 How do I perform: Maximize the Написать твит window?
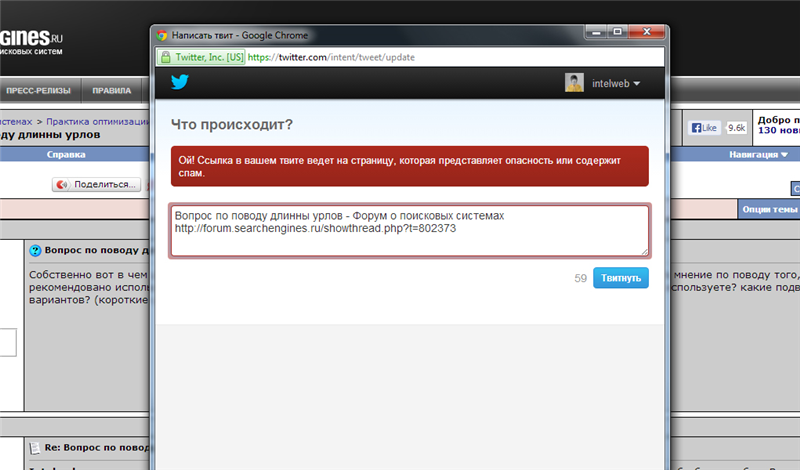tap(617, 32)
